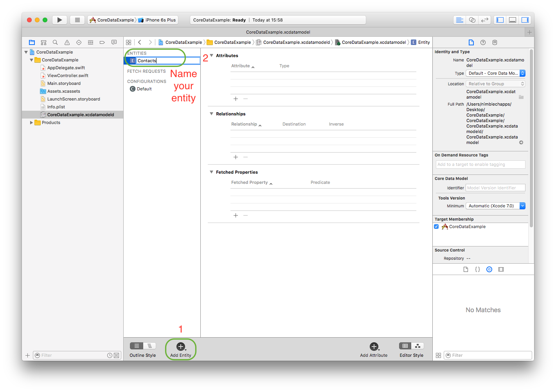This screenshot has height=392, width=556.
Task: Collapse the Fetched Properties section
Action: click(211, 172)
